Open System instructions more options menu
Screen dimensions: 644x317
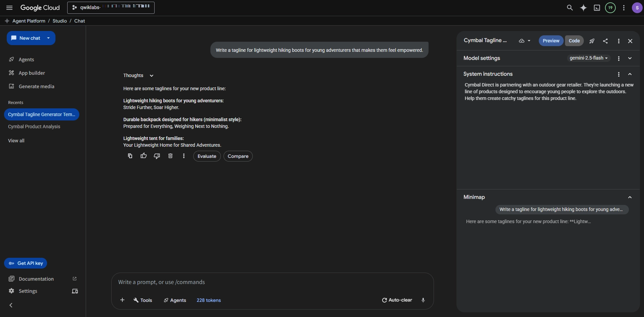coord(619,74)
